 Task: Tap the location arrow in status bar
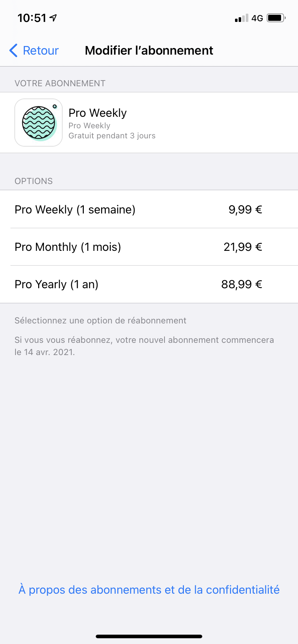(x=53, y=18)
